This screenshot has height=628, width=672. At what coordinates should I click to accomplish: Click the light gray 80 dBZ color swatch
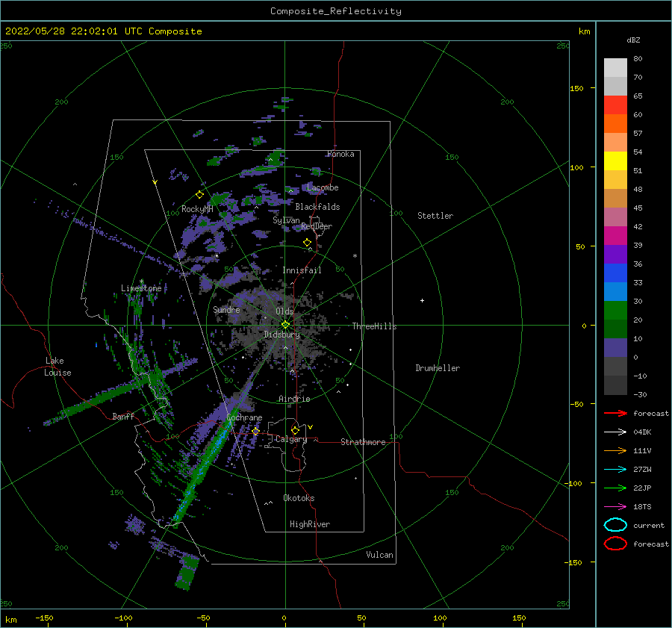[x=615, y=68]
